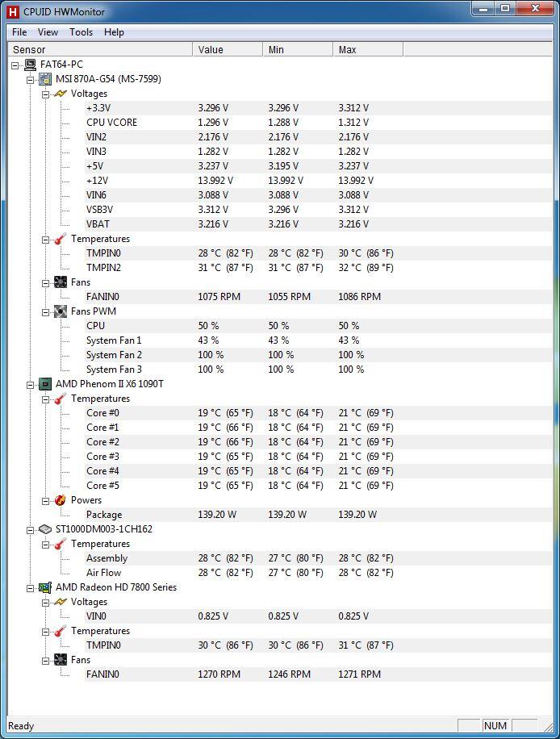
Task: Select the Assembly temperature row
Action: point(318,558)
